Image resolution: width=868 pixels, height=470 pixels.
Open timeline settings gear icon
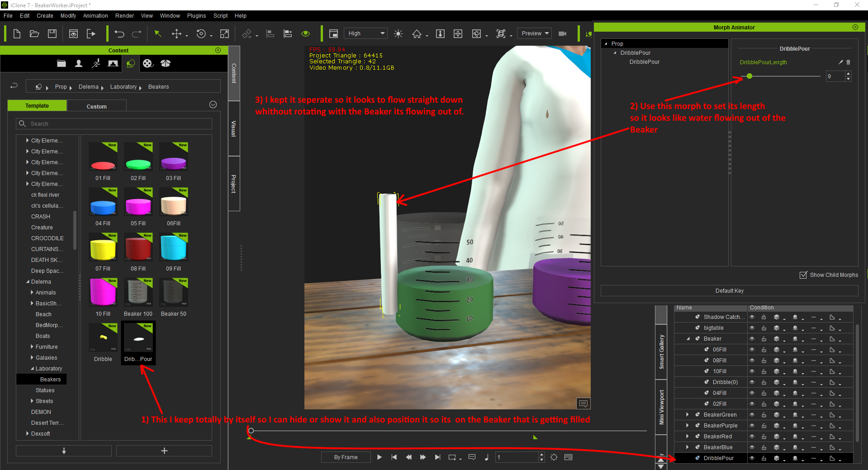click(x=554, y=457)
